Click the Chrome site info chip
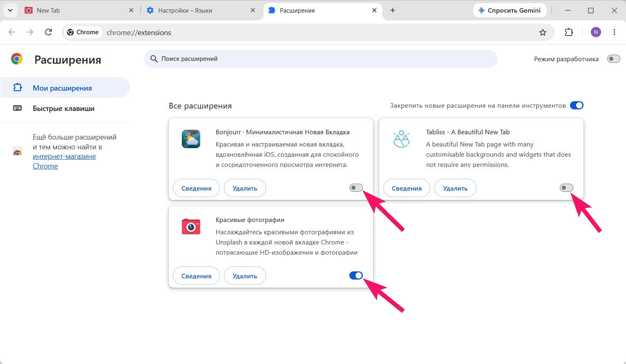Image resolution: width=626 pixels, height=364 pixels. click(83, 32)
